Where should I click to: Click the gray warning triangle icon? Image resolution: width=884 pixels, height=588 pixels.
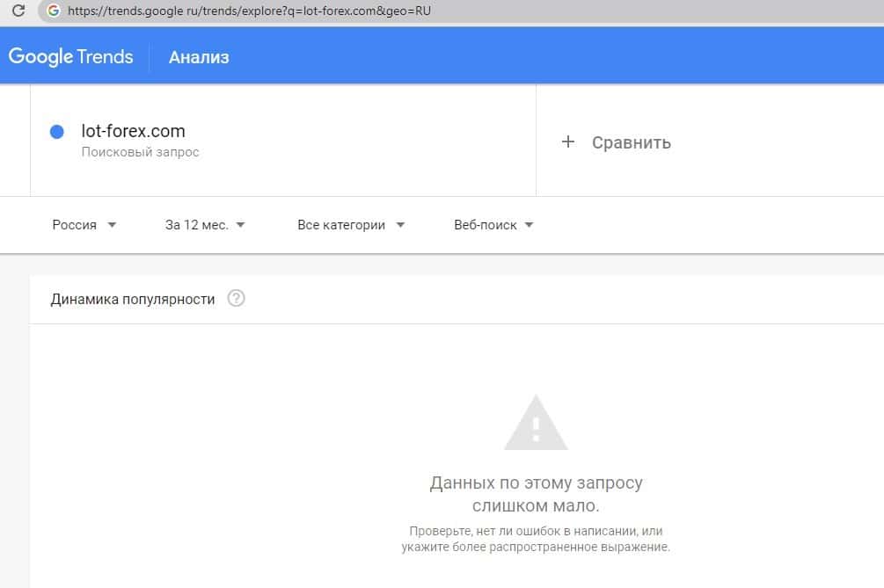coord(536,423)
